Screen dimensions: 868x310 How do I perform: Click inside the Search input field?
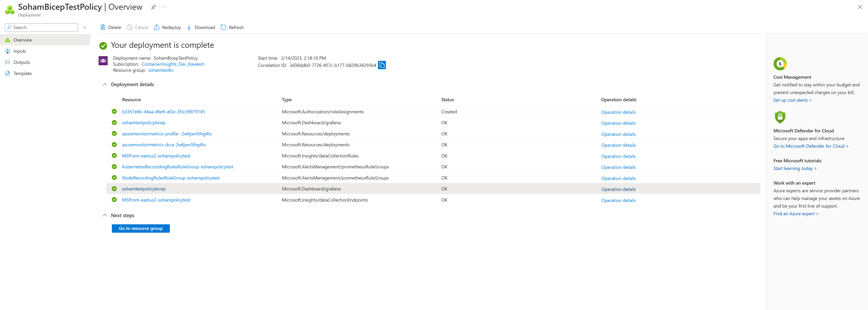[x=41, y=27]
